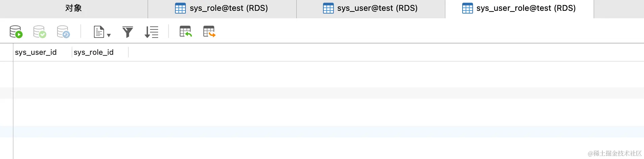Click the first empty cell under sys_role_id
The height and width of the screenshot is (159, 644).
click(x=100, y=74)
